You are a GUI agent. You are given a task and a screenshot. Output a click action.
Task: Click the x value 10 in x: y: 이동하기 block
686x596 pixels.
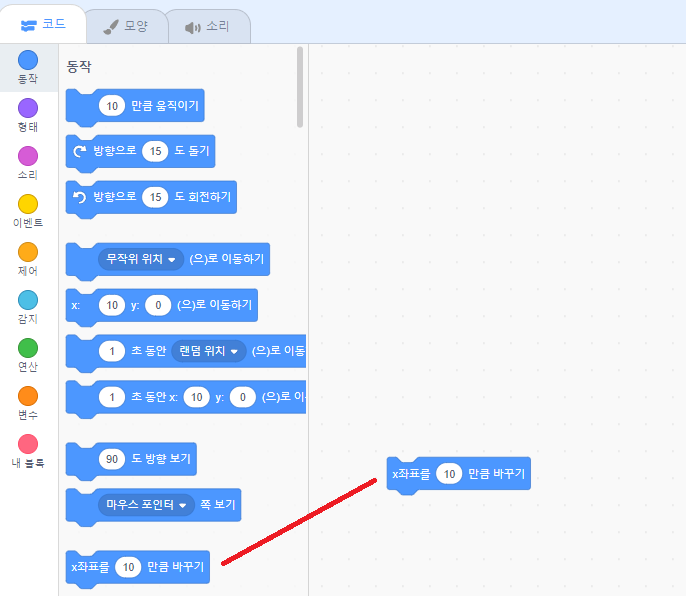pyautogui.click(x=112, y=305)
